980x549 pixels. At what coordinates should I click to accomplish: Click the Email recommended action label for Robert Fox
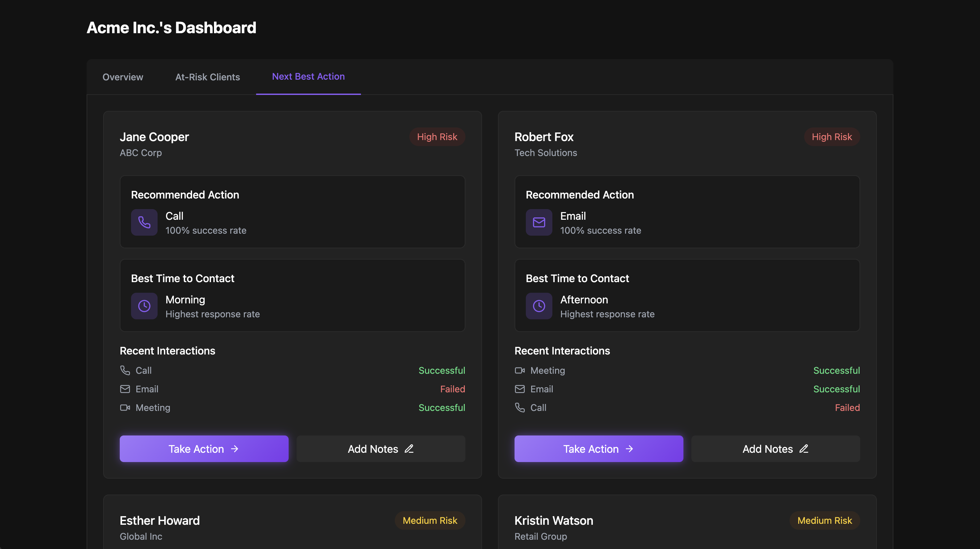click(573, 216)
